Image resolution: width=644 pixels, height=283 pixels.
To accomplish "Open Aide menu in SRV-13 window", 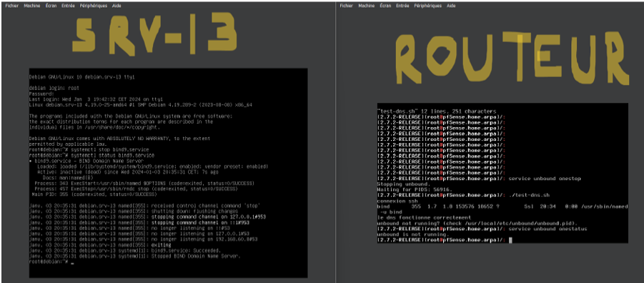I will coord(117,6).
